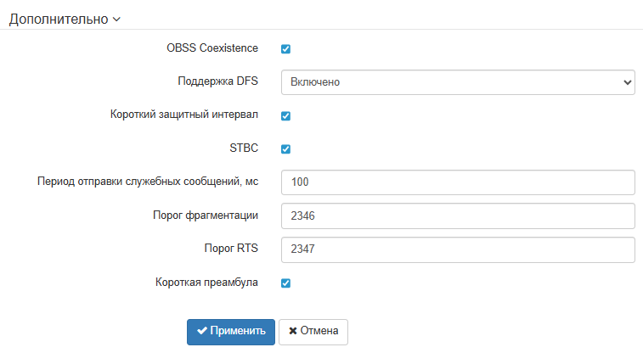Click into the Порог фрагментации field
643x364 pixels.
point(458,216)
